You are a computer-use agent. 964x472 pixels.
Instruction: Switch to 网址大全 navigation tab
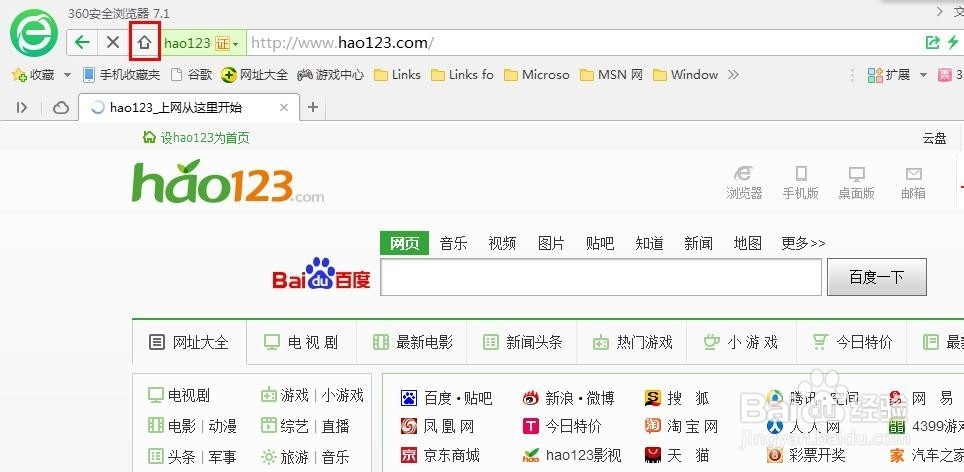tap(189, 342)
